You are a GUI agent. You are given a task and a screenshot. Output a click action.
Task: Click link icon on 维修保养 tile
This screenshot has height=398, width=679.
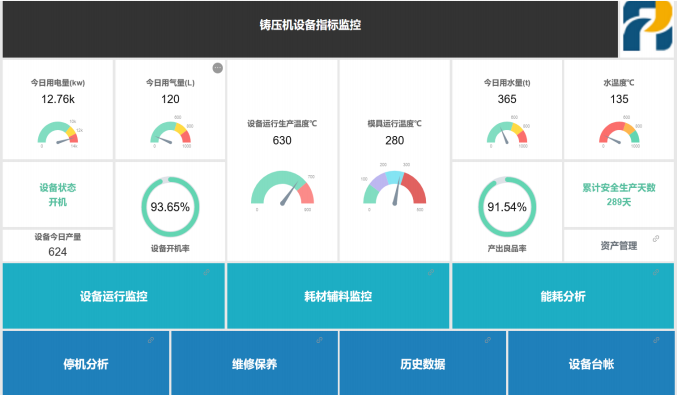click(319, 340)
